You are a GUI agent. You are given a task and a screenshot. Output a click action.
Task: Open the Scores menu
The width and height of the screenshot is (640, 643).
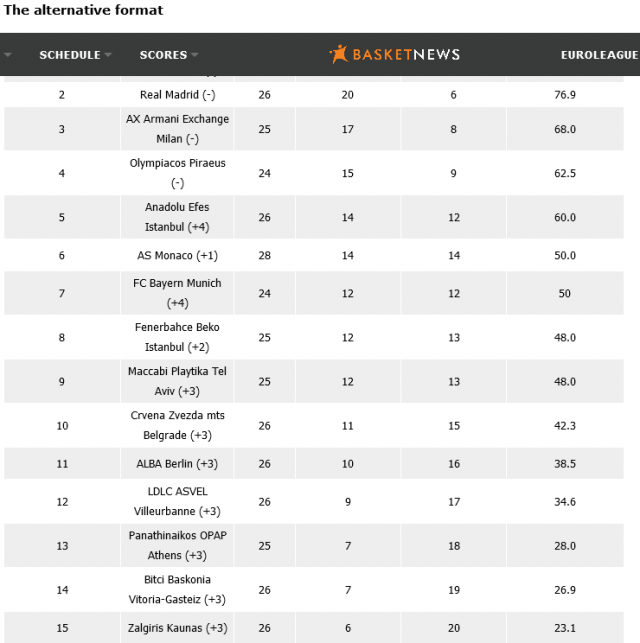[162, 55]
